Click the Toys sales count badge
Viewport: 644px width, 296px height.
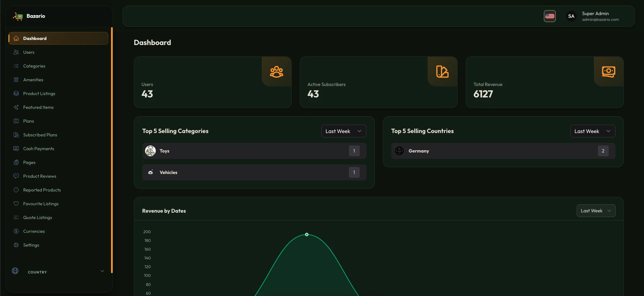click(354, 151)
